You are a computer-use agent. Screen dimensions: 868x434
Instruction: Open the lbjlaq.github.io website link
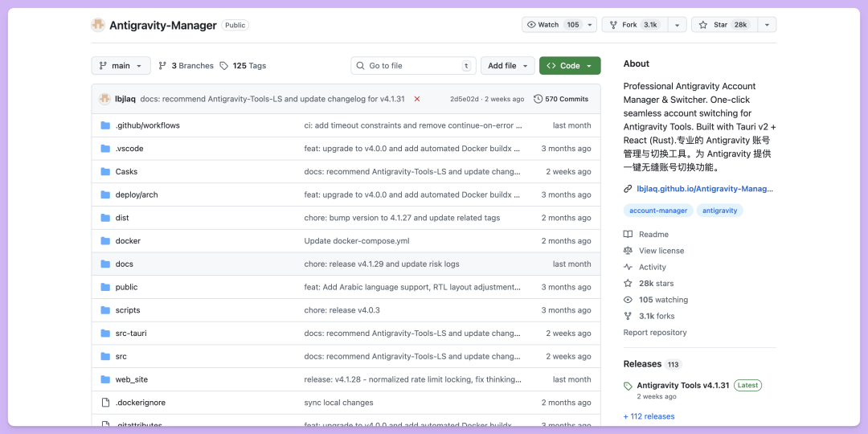pos(704,189)
